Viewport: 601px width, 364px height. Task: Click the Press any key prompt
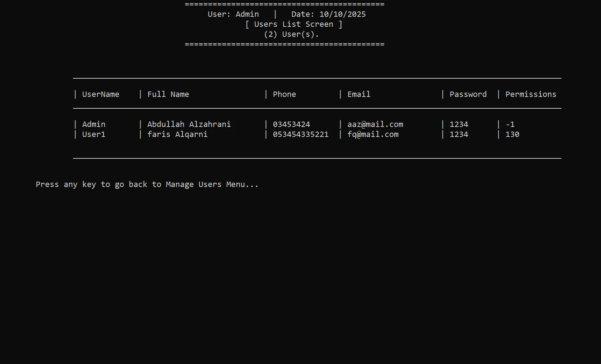(147, 185)
